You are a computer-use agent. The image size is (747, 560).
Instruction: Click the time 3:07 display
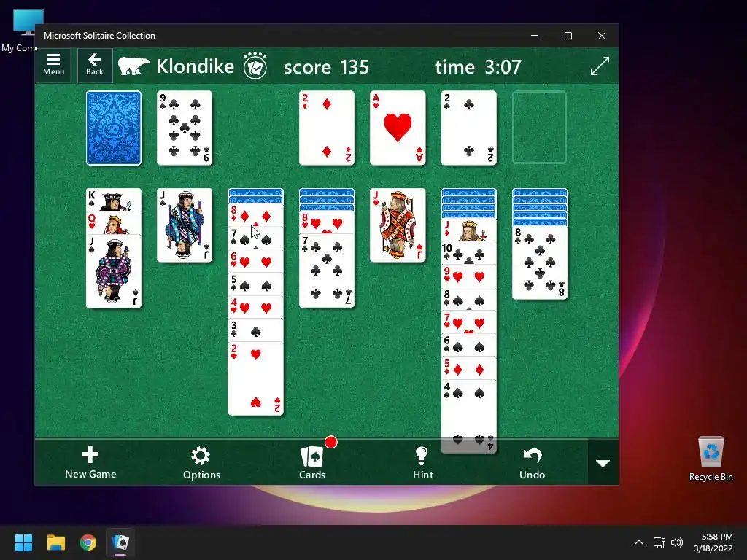tap(479, 66)
